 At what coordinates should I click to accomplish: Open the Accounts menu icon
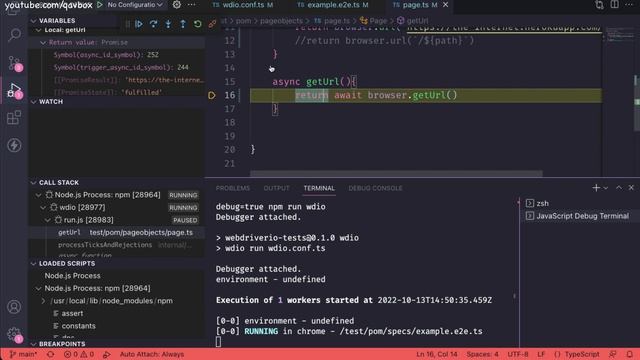point(14,307)
